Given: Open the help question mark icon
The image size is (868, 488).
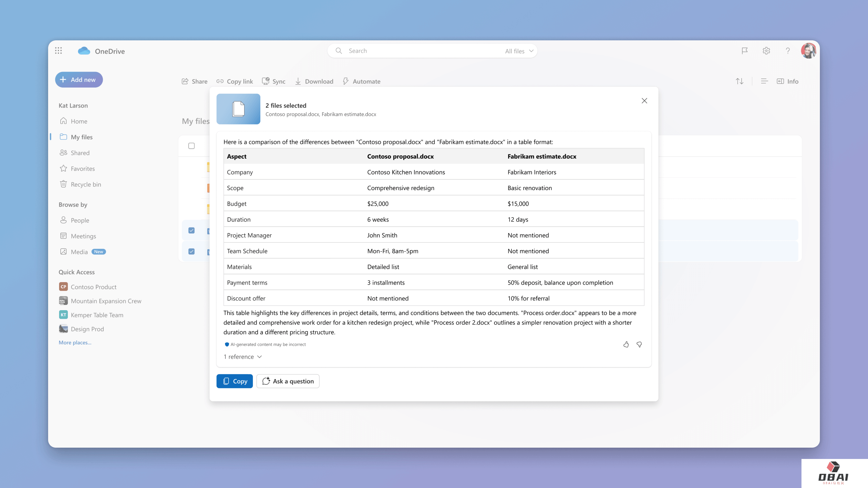Looking at the screenshot, I should (x=788, y=51).
